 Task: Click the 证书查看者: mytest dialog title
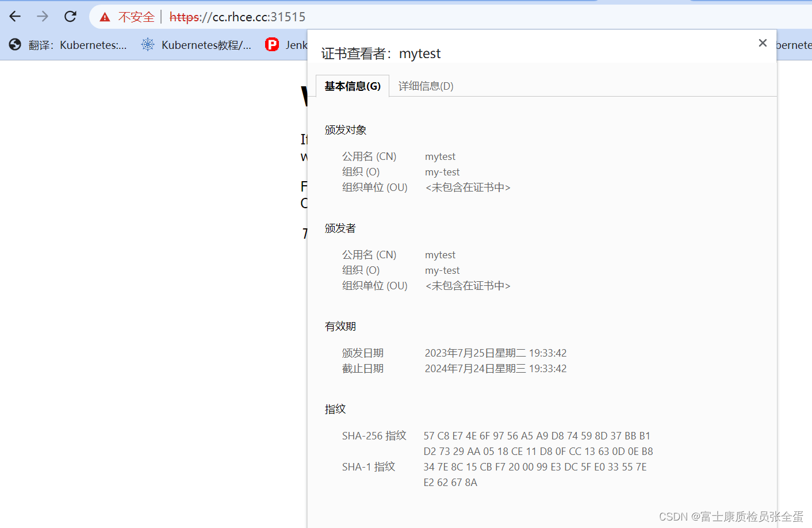381,53
